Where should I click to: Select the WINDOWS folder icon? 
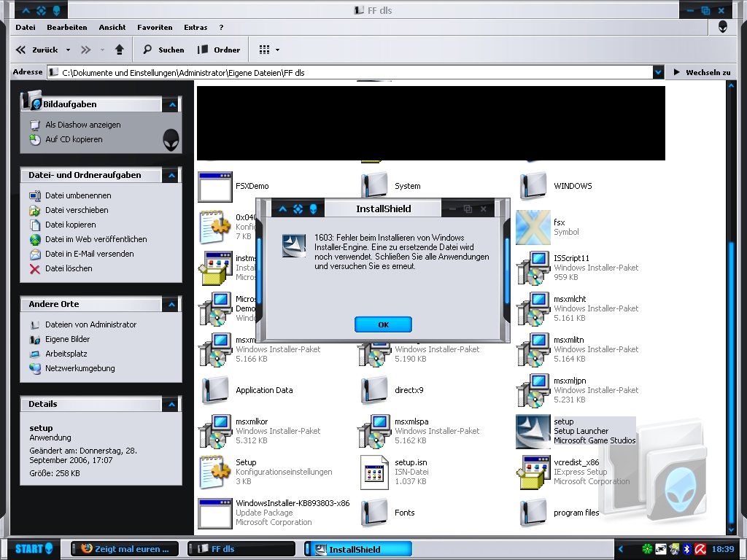point(533,186)
